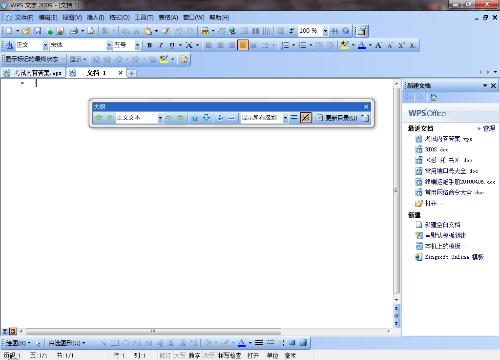Toggle Bold formatting
This screenshot has width=500, height=360.
point(150,45)
